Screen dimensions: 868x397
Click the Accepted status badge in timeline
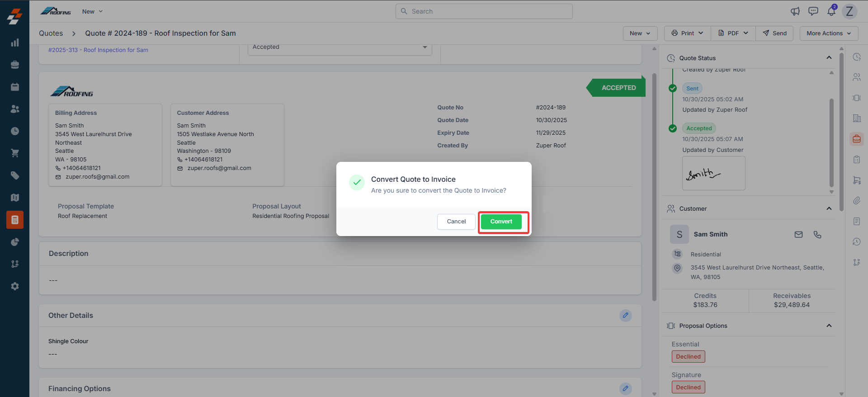(x=699, y=128)
